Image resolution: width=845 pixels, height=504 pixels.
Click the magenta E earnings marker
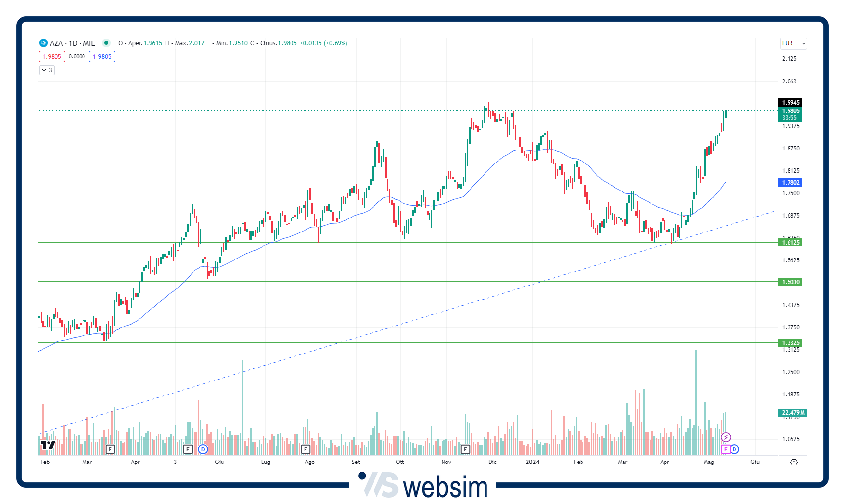[725, 450]
